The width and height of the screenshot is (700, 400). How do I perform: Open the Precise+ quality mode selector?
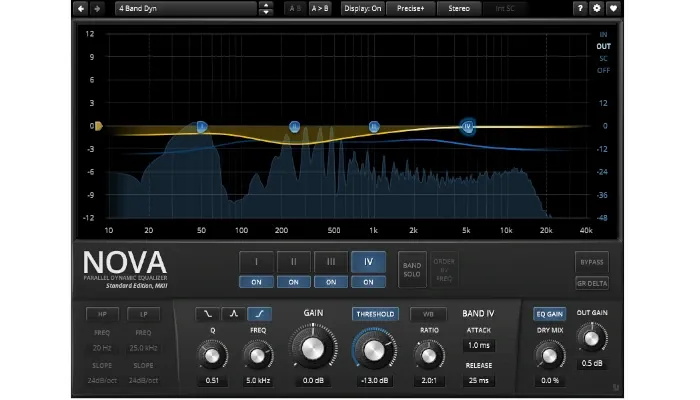pos(411,8)
